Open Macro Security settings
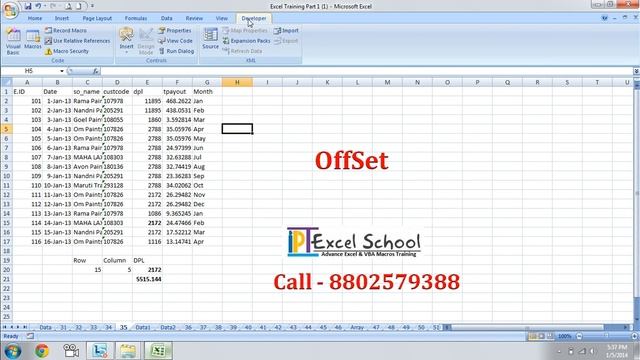Screen dimensions: 640x360 click(67, 51)
